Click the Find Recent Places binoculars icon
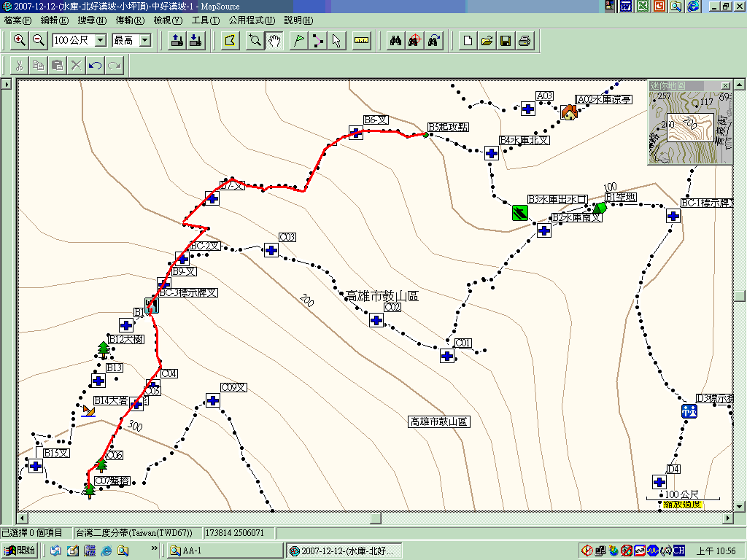 click(433, 41)
